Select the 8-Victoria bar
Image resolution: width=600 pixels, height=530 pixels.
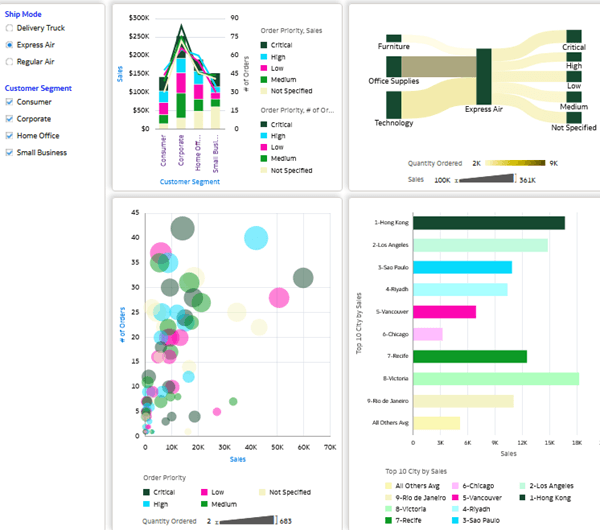point(496,379)
